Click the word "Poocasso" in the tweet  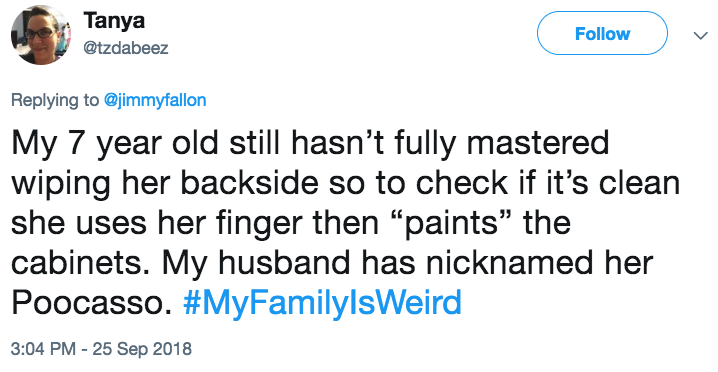tap(87, 303)
